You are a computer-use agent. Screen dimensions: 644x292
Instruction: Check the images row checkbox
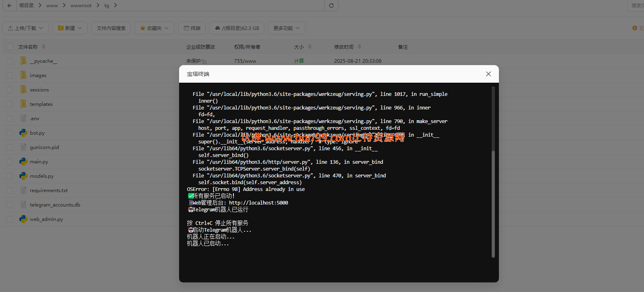pos(10,75)
